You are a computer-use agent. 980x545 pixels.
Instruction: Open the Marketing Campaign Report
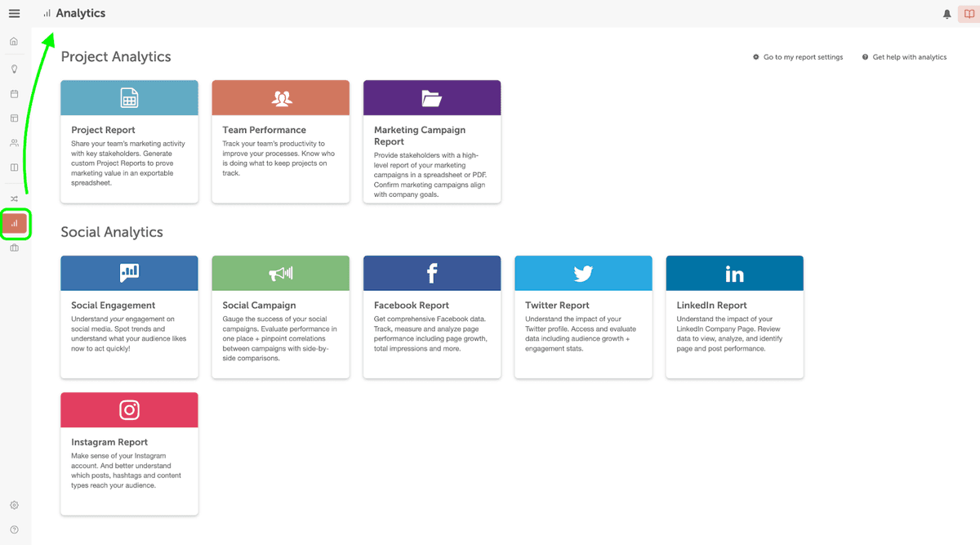(431, 141)
